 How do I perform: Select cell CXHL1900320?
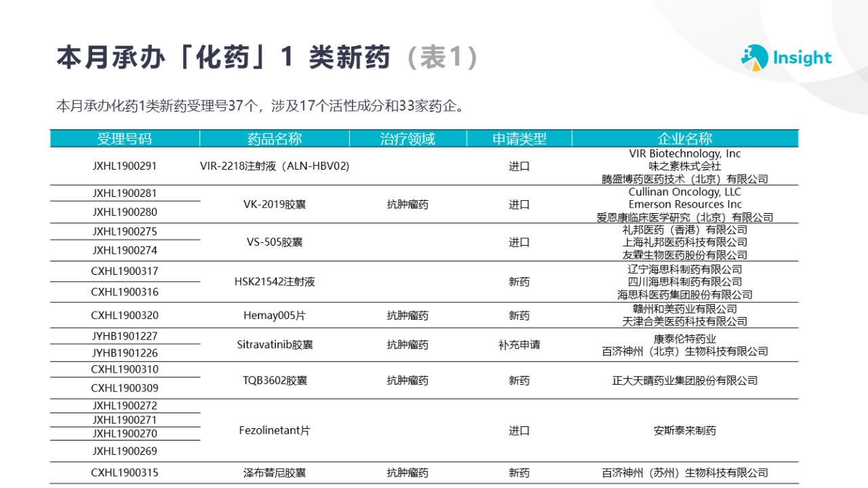tap(125, 316)
